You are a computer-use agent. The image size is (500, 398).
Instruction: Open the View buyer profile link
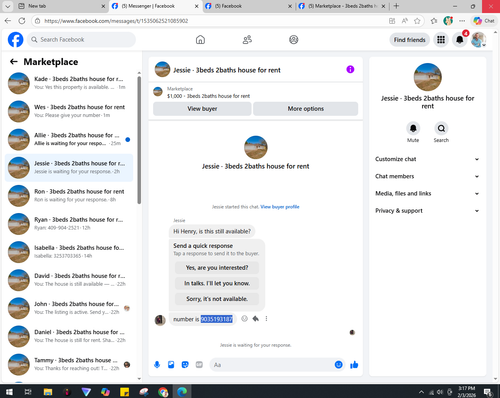pos(280,207)
